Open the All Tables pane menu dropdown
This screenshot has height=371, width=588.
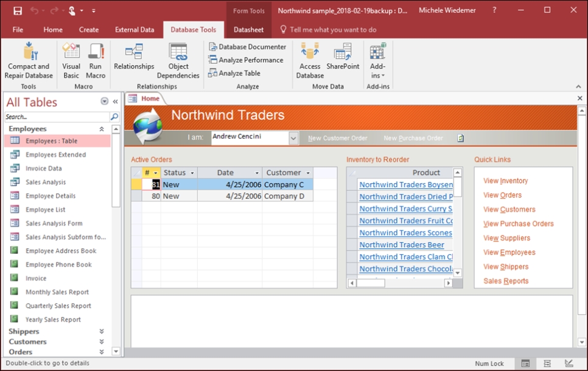[105, 102]
